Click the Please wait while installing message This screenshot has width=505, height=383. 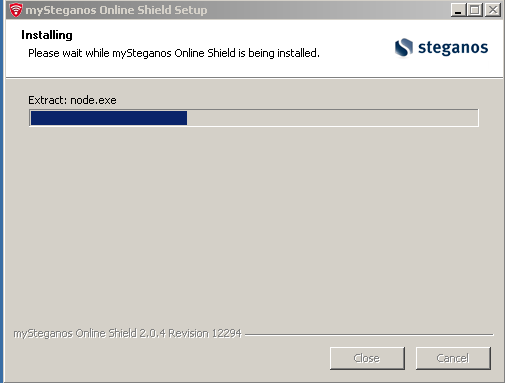pos(174,53)
